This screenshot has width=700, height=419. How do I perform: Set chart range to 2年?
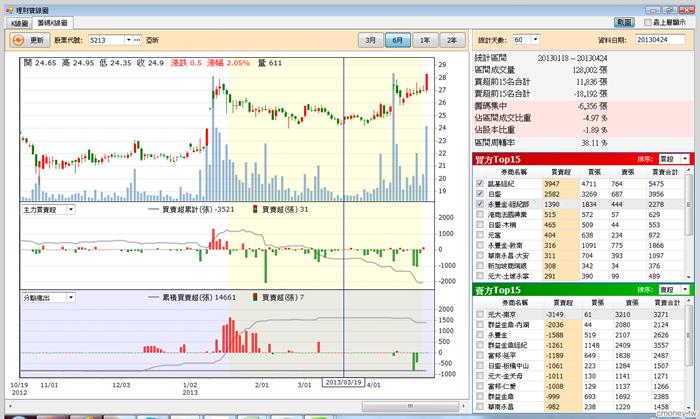(452, 40)
